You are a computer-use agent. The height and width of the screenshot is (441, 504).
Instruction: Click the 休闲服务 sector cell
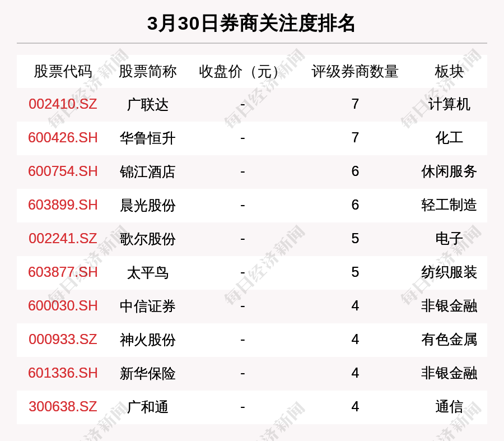click(449, 171)
